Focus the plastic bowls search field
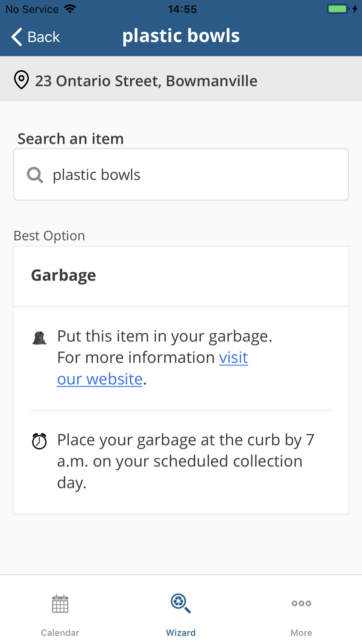Screen dimensions: 362x644 pos(181,175)
